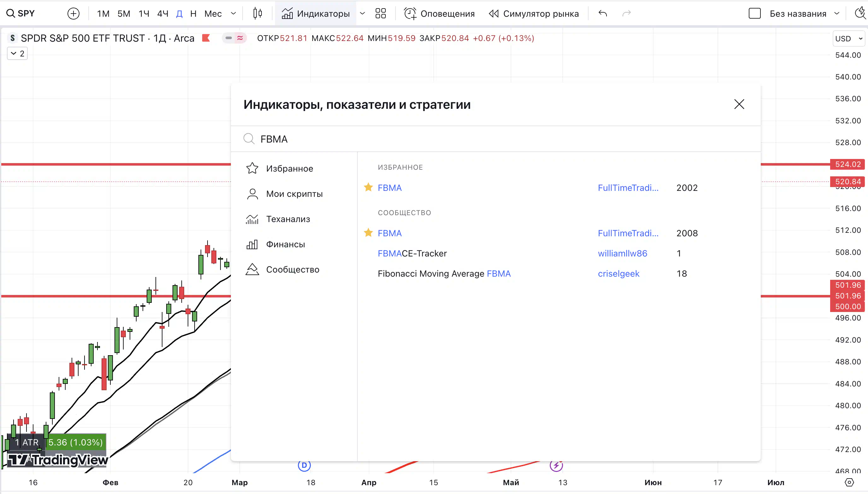Viewport: 868px width, 494px height.
Task: Open FullTimeTradi author under Сообщество
Action: (x=628, y=233)
